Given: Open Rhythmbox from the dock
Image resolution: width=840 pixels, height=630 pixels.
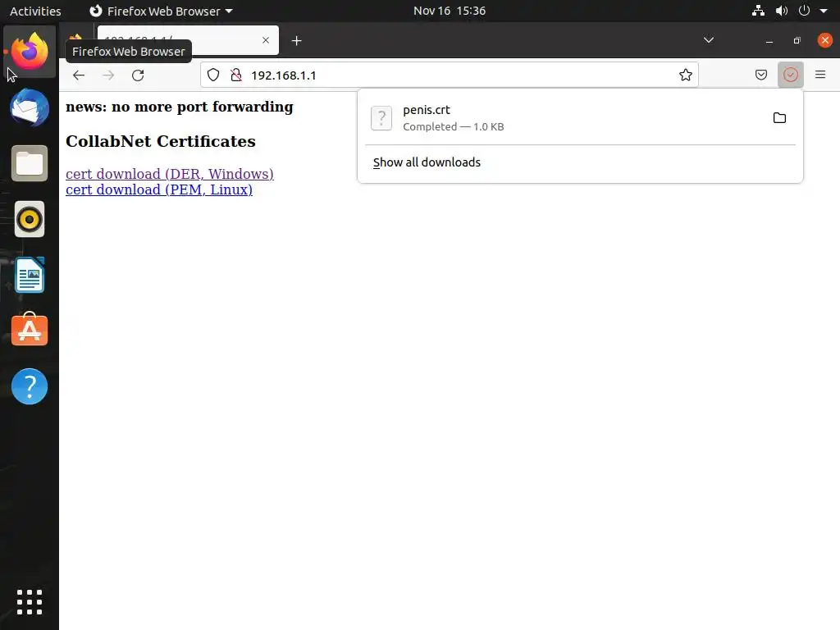Looking at the screenshot, I should pos(30,219).
